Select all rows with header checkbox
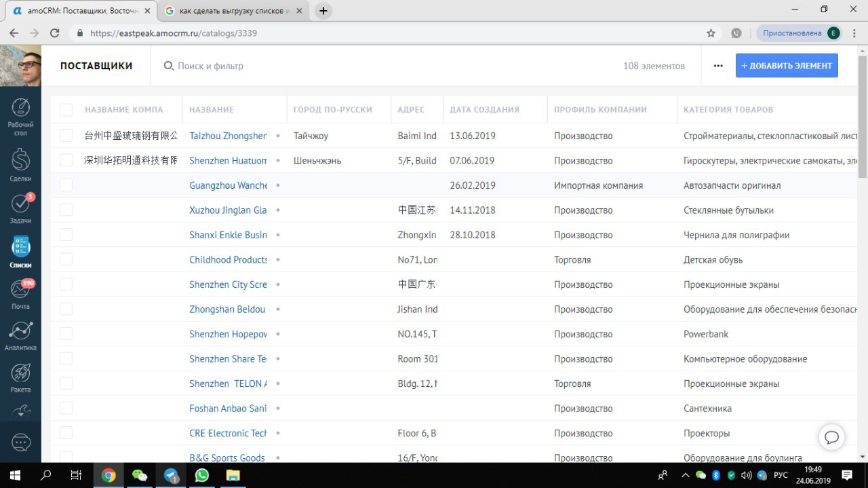The image size is (868, 488). pyautogui.click(x=66, y=110)
